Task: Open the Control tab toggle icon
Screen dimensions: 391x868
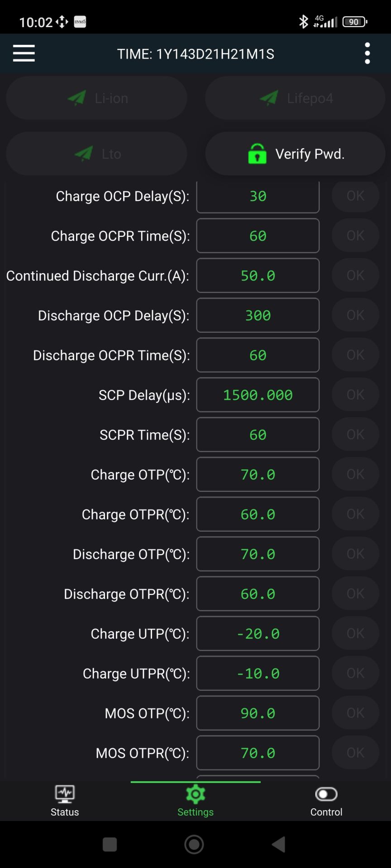Action: tap(326, 794)
